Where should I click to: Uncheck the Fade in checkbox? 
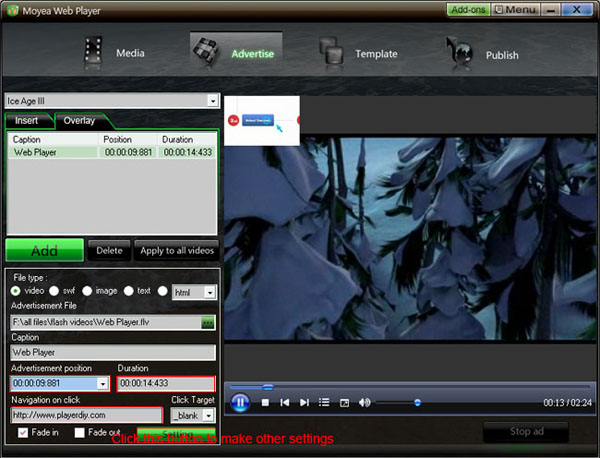(x=23, y=433)
